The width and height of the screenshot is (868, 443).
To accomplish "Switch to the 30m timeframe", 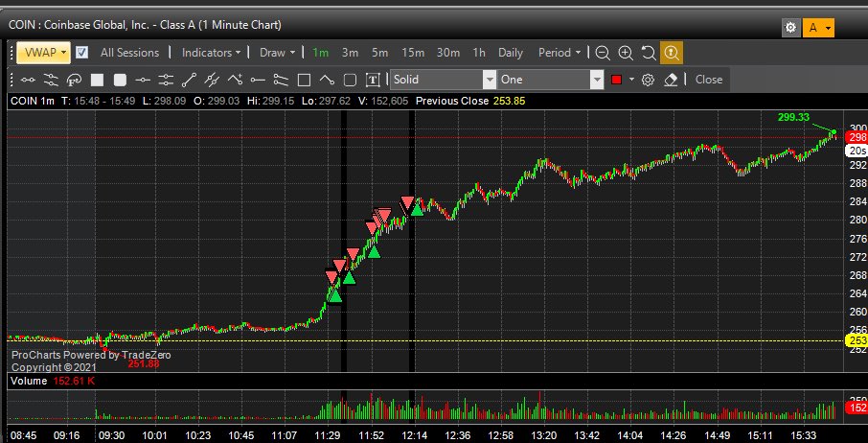I will click(x=448, y=53).
